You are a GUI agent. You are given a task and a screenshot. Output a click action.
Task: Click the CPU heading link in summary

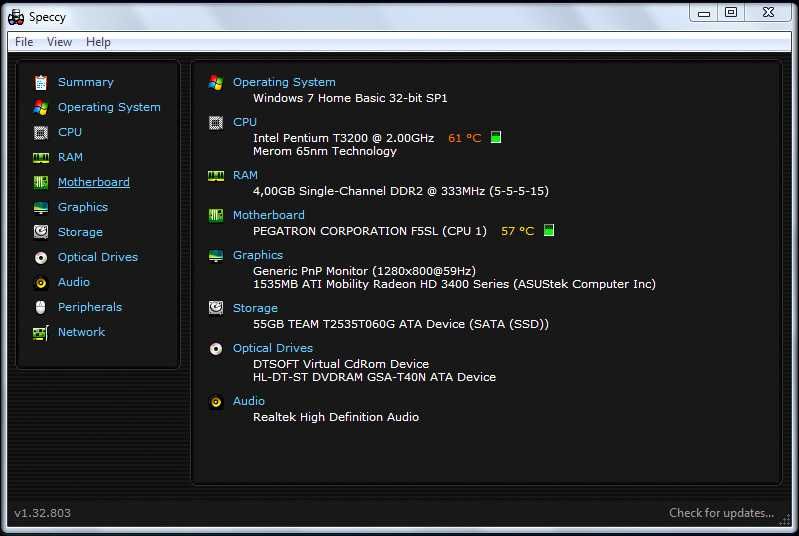click(245, 122)
